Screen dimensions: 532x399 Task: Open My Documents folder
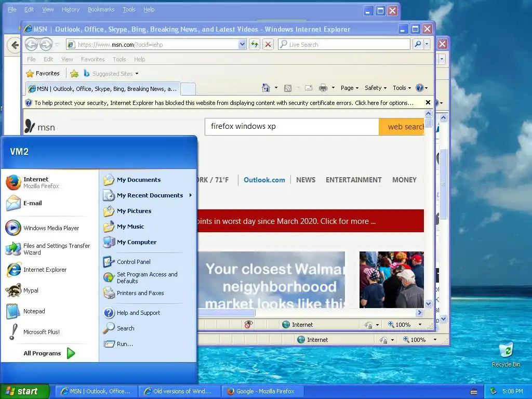click(148, 180)
